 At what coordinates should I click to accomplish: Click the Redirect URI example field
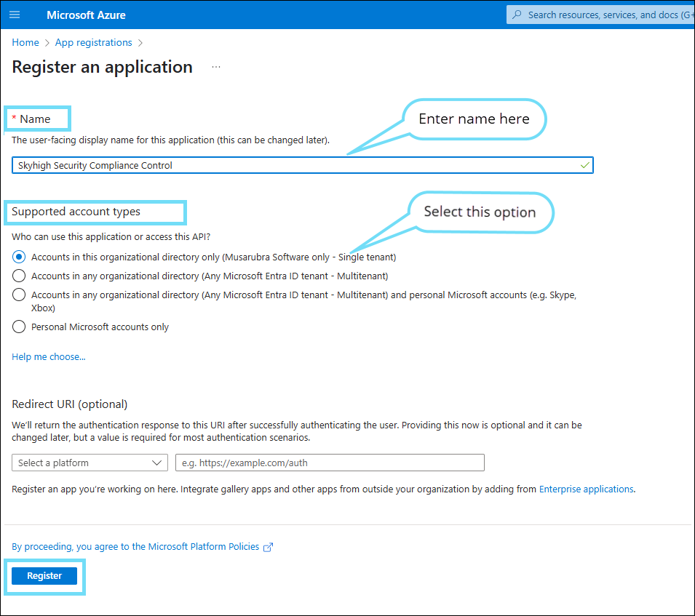[x=330, y=463]
